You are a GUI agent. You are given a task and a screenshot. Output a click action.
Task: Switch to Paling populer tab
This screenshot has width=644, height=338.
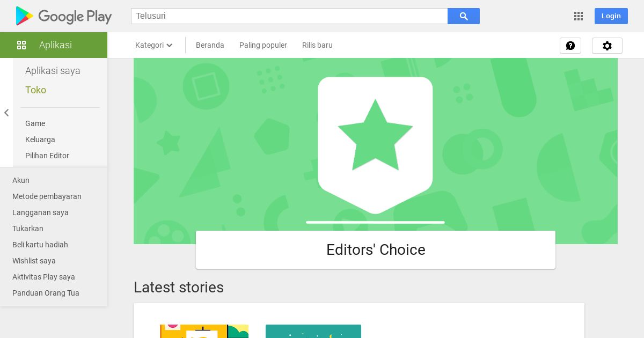[x=263, y=45]
